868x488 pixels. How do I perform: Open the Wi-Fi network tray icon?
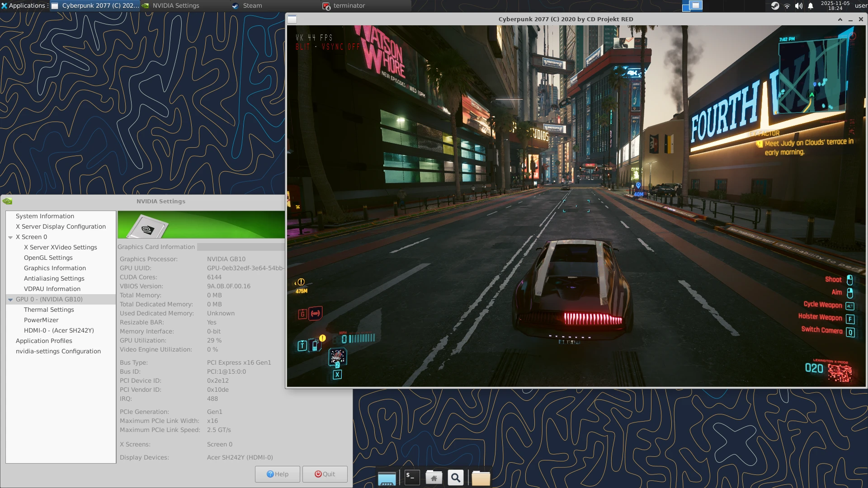click(787, 6)
